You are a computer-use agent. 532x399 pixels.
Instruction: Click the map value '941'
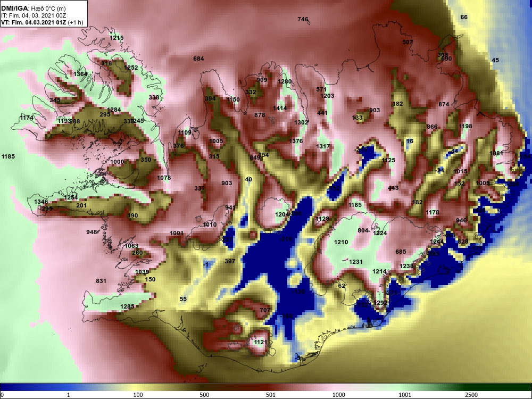(230, 207)
